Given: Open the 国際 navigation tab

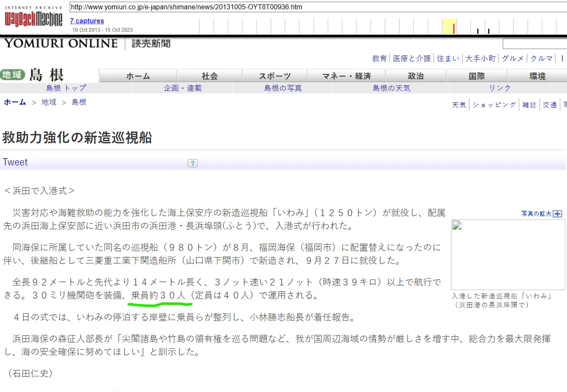Looking at the screenshot, I should tap(477, 76).
